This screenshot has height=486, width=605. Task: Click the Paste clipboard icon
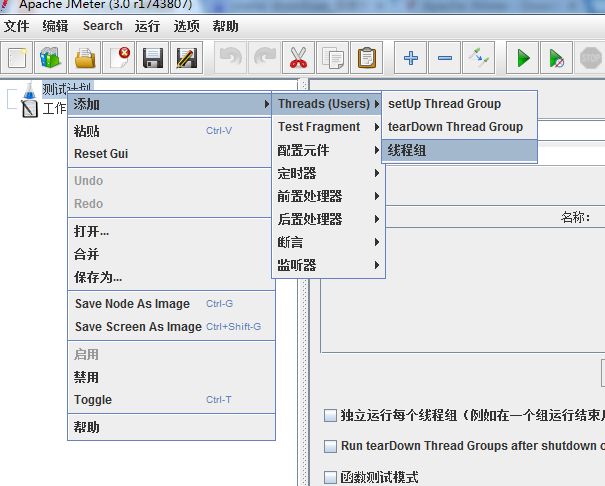(x=366, y=58)
